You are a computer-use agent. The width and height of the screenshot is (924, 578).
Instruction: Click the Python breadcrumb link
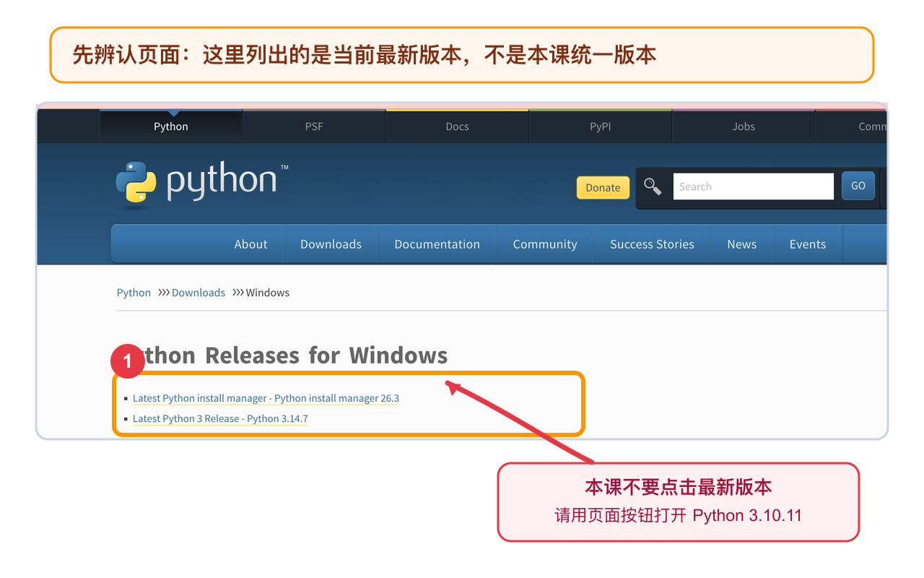point(134,293)
